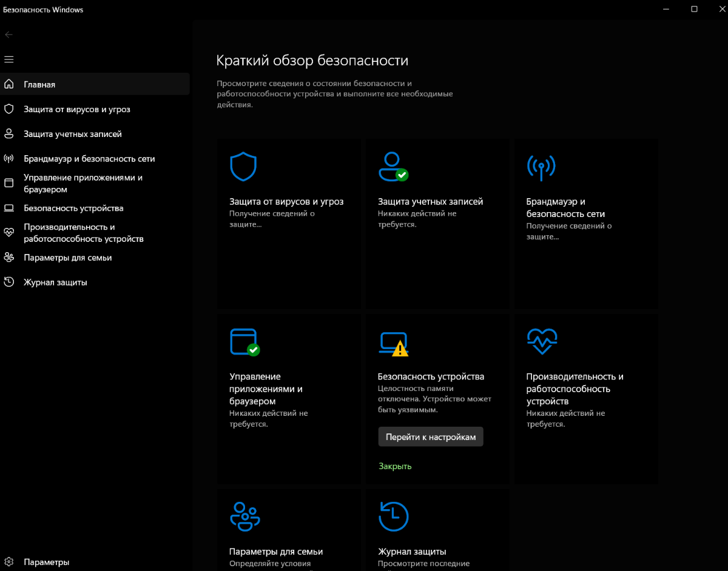Click the Безопасность Windows window title
Screen dimensions: 728x571
[43, 10]
